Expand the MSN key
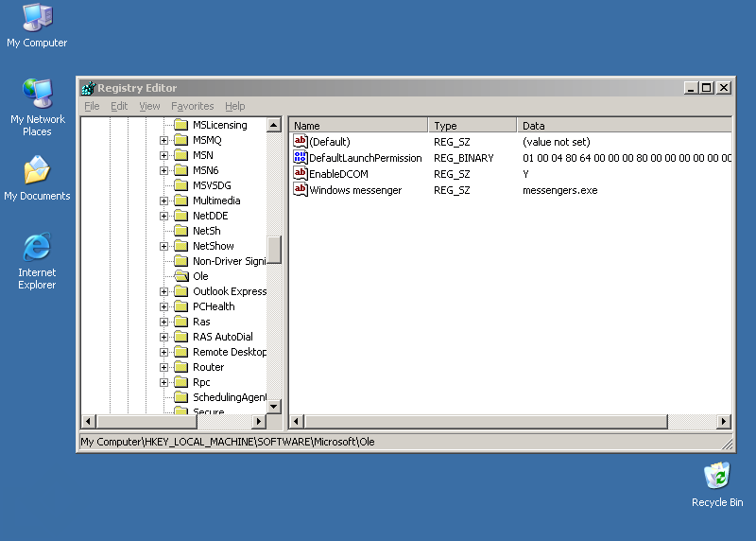The height and width of the screenshot is (541, 756). pyautogui.click(x=163, y=155)
